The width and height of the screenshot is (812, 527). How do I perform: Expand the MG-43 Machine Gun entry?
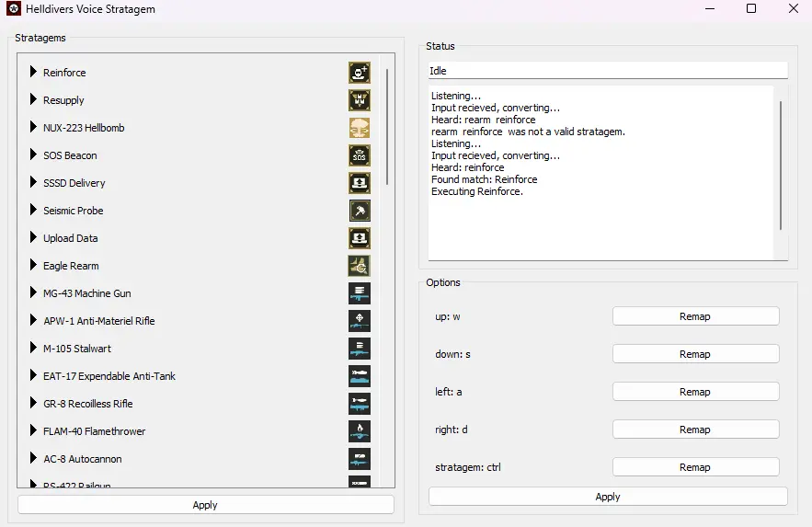coord(33,292)
